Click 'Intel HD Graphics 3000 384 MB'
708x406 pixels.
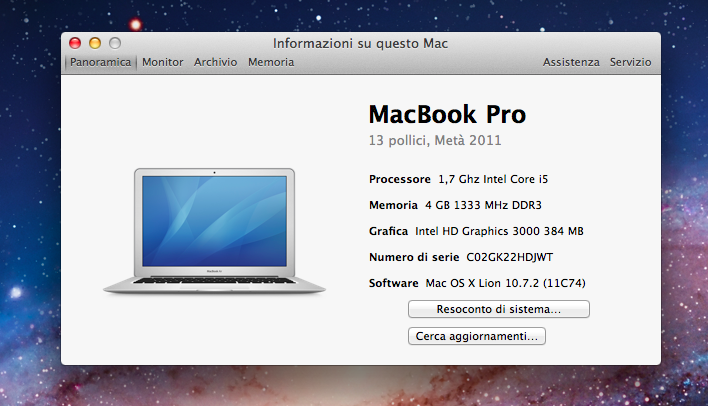[x=499, y=231]
